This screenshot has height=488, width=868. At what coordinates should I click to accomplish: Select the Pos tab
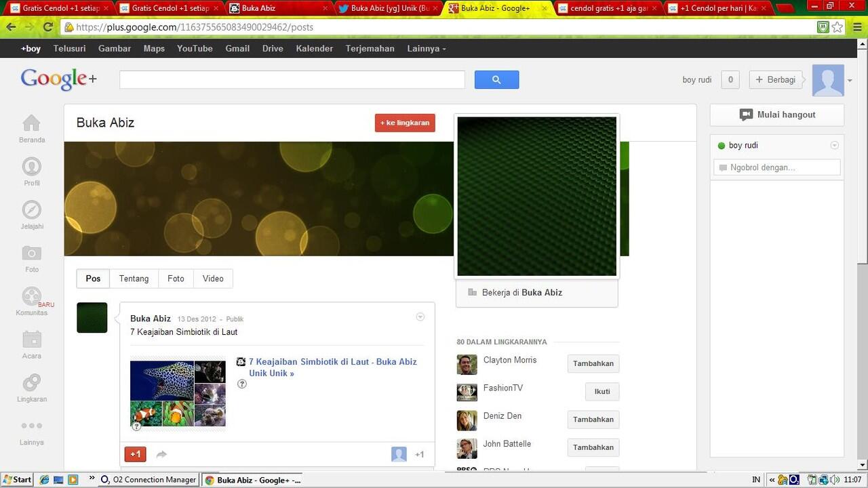coord(94,279)
